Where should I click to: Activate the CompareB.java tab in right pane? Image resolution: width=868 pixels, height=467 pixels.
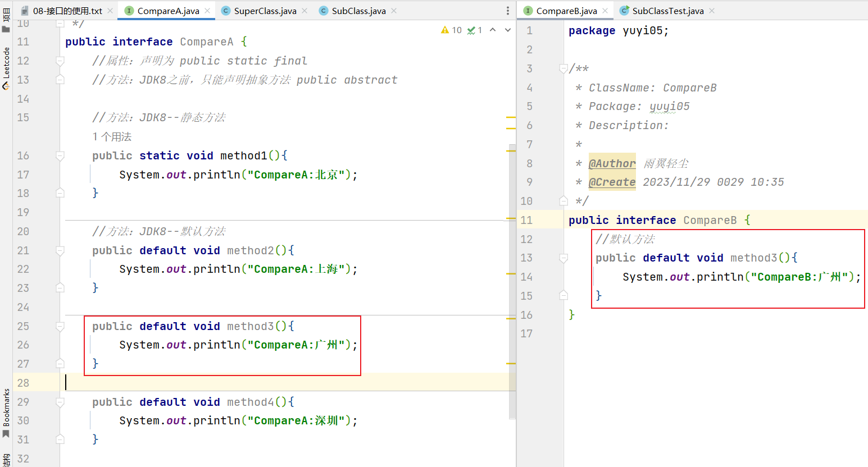pos(566,11)
